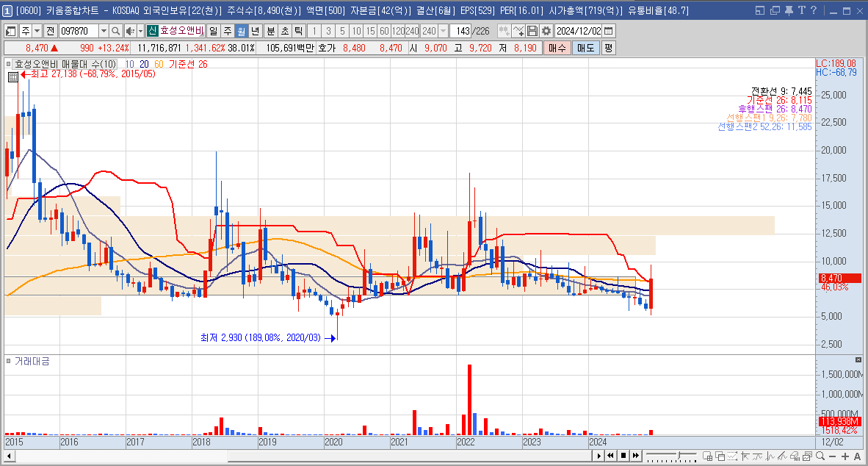Open the sound options dropdown arrow
The height and width of the screenshot is (466, 868).
140,31
